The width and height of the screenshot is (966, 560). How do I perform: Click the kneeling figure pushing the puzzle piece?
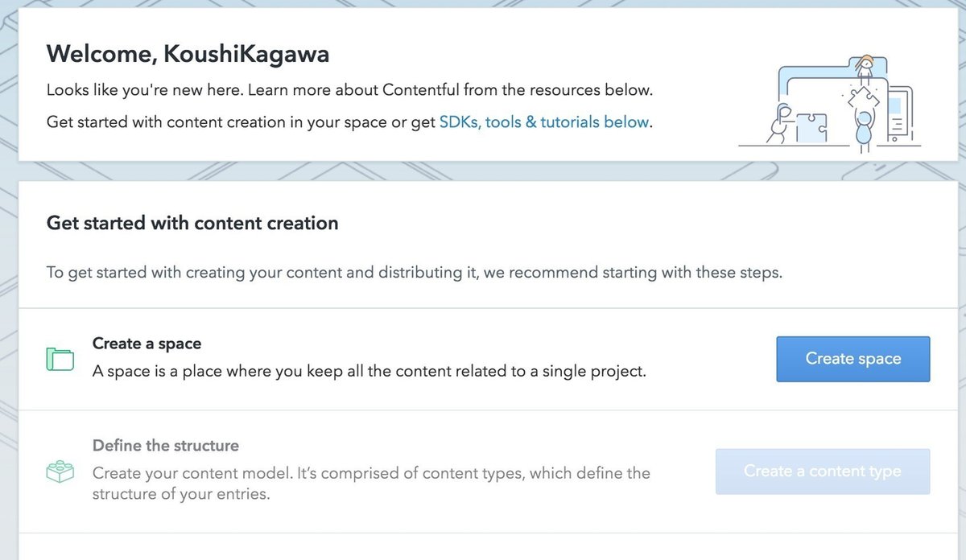[779, 122]
